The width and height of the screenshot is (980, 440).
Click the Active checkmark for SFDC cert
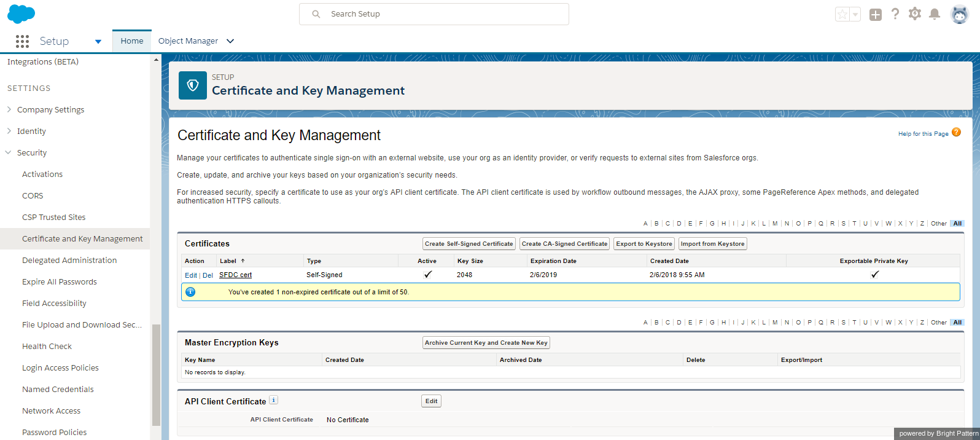tap(428, 275)
